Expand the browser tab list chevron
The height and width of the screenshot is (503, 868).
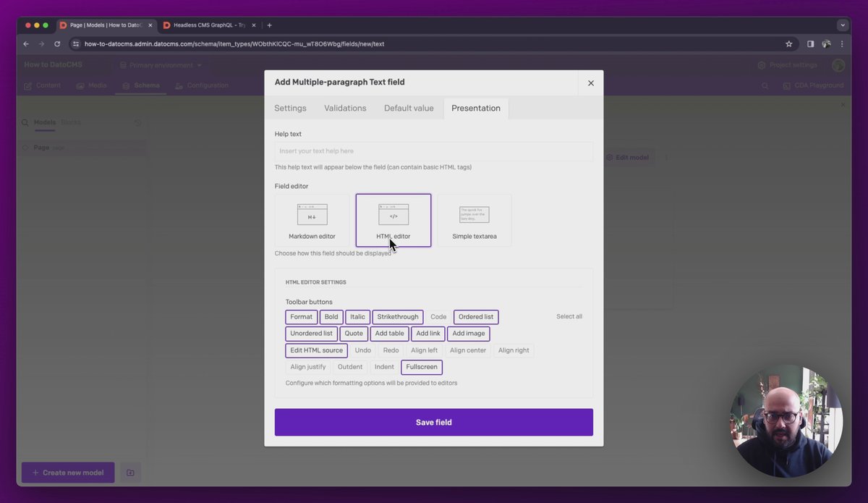click(842, 25)
